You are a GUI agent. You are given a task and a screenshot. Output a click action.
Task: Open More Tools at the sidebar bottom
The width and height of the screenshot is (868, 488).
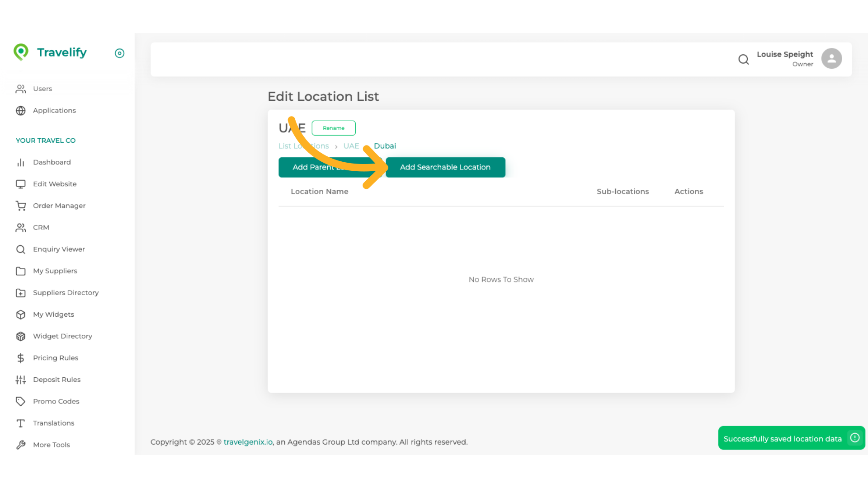coord(52,445)
